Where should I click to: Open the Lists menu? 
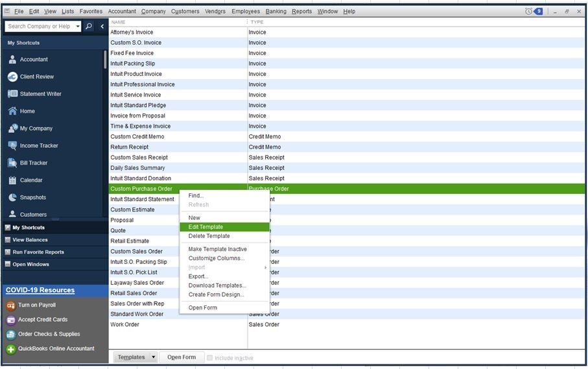point(68,11)
